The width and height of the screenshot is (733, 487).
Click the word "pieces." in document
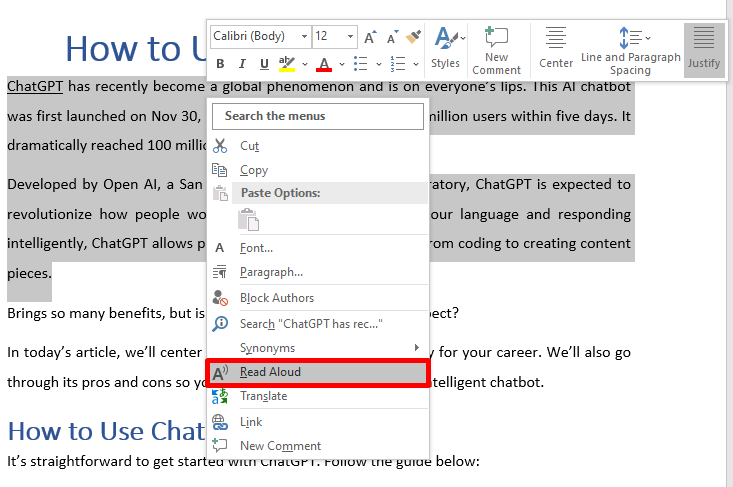tap(29, 273)
